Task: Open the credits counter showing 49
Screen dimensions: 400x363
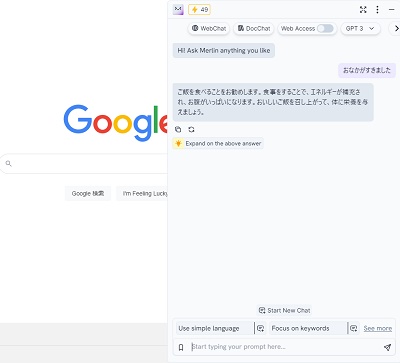Action: [x=199, y=10]
